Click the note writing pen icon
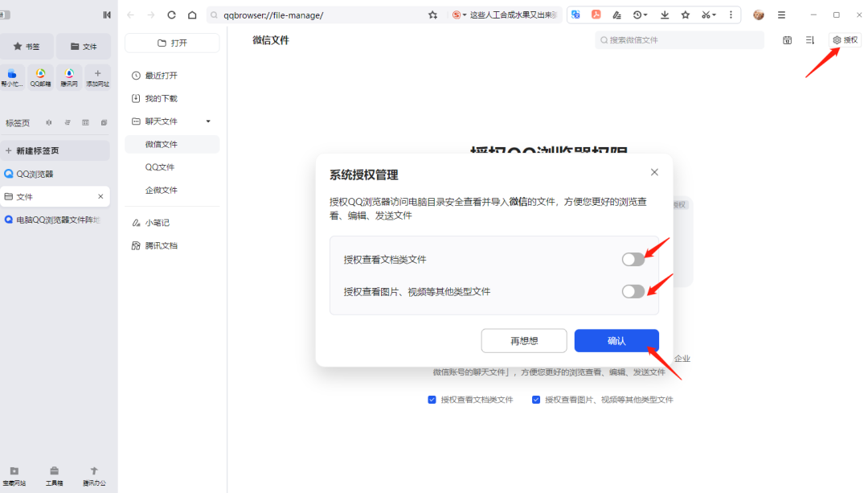 pyautogui.click(x=616, y=15)
